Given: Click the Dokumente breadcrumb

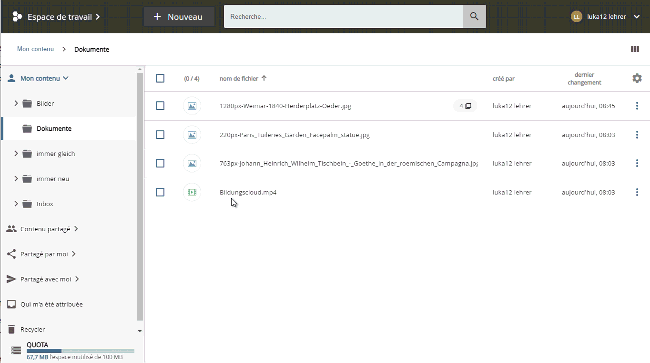Looking at the screenshot, I should tap(92, 49).
